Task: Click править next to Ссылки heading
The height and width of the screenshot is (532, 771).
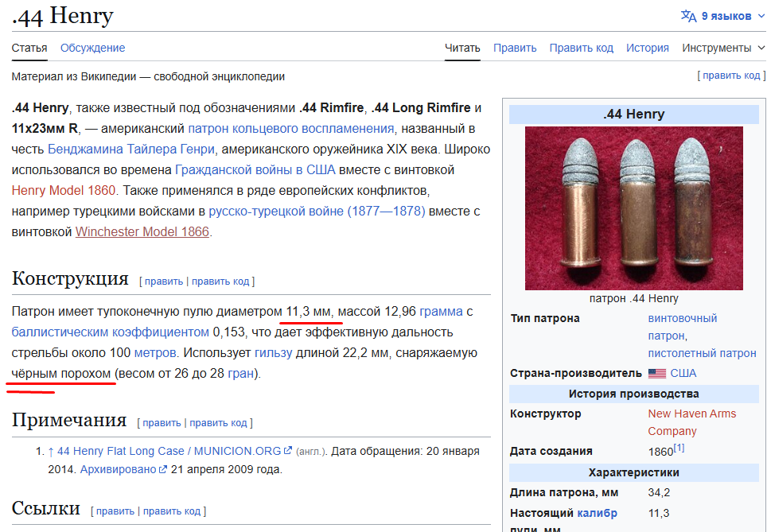Action: click(x=115, y=511)
